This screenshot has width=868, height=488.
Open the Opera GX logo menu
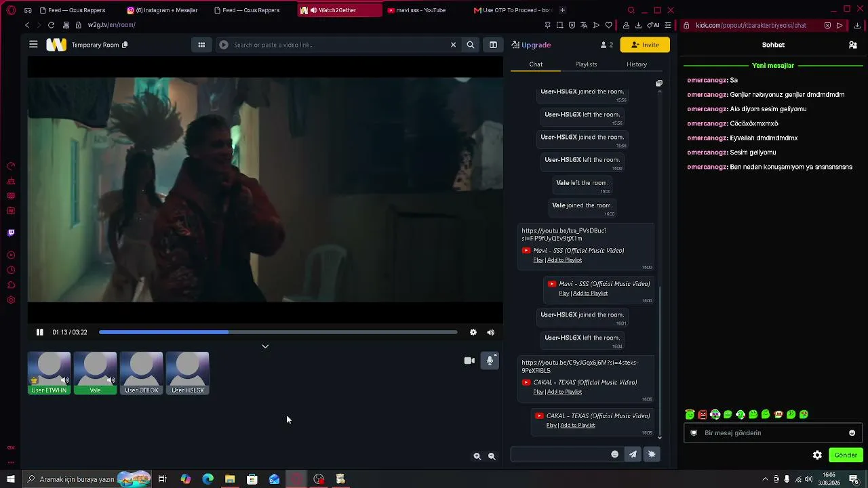tap(11, 10)
